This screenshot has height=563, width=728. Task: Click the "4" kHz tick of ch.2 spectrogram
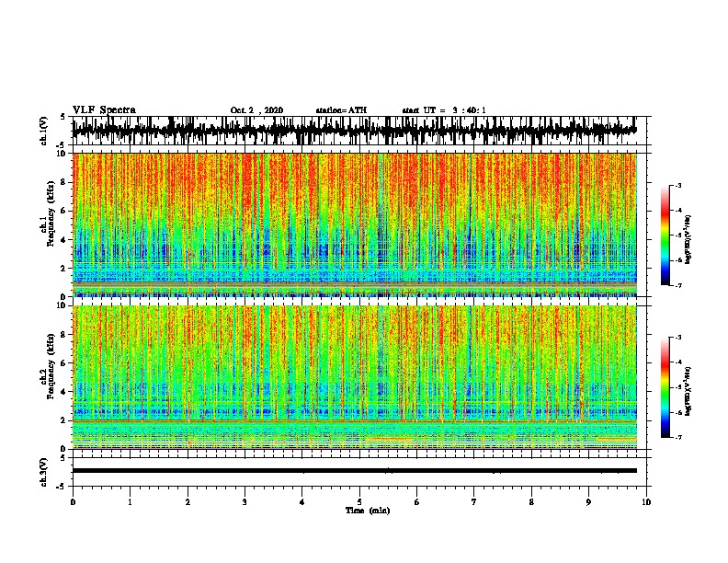[63, 392]
